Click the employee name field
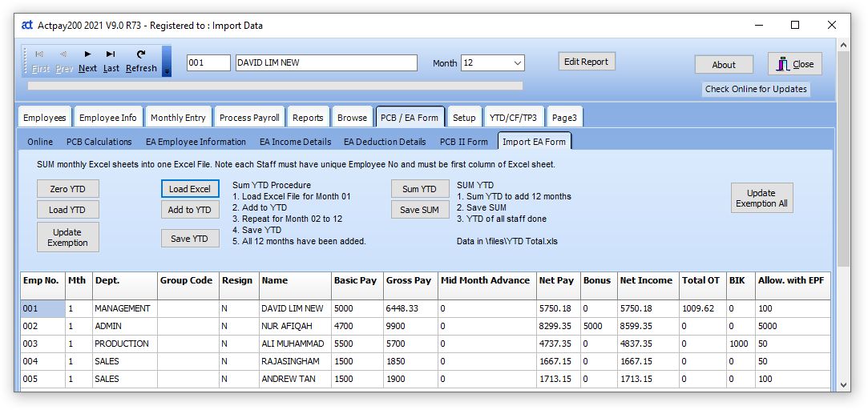The width and height of the screenshot is (868, 410). (326, 63)
